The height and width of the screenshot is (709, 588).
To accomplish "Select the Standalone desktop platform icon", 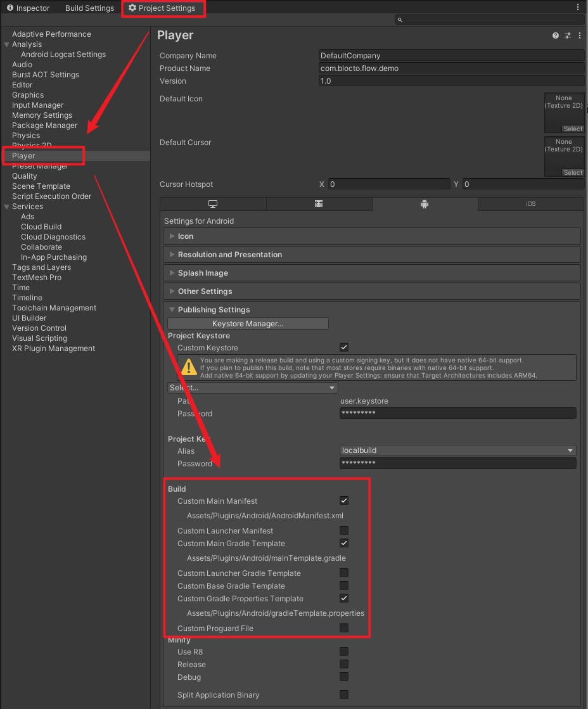I will [213, 203].
